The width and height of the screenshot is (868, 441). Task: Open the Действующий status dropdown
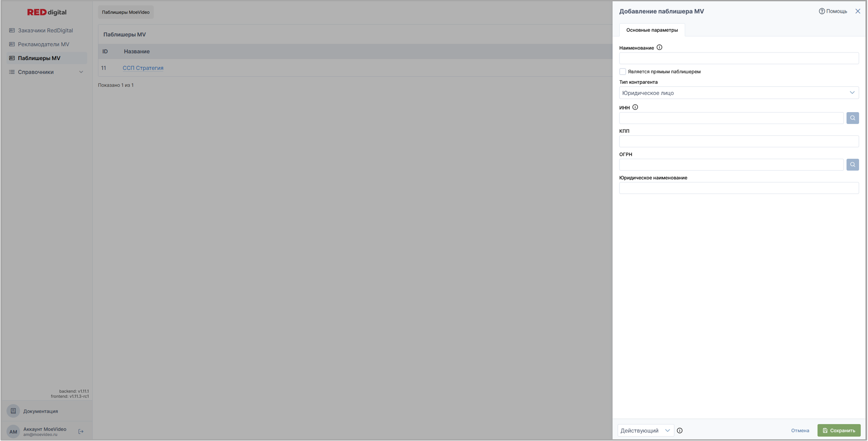pos(645,430)
